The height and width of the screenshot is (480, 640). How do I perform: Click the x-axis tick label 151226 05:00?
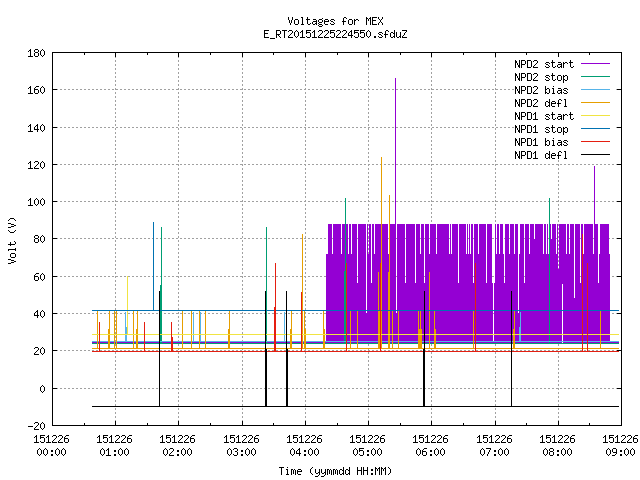tap(367, 446)
